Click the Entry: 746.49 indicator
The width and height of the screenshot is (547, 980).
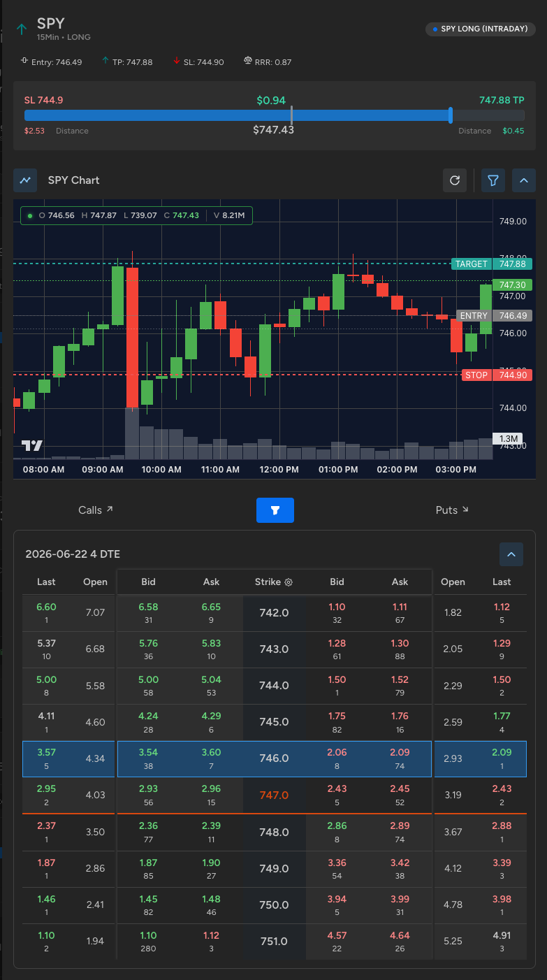click(52, 62)
